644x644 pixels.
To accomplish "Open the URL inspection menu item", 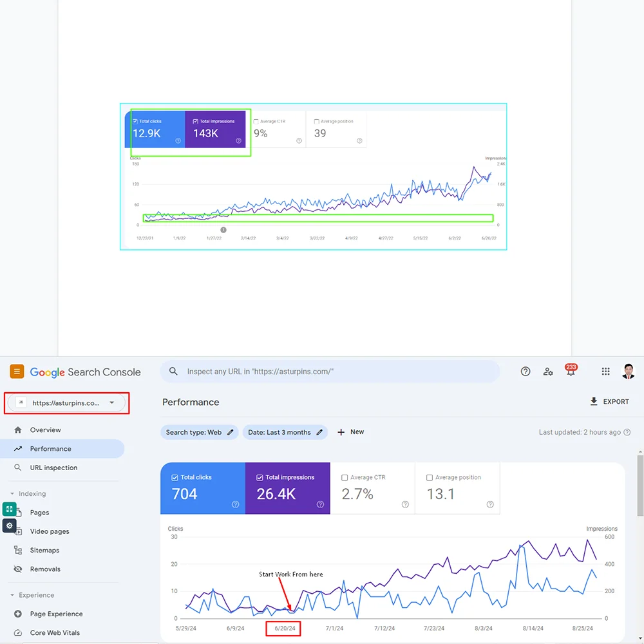I will pos(53,468).
